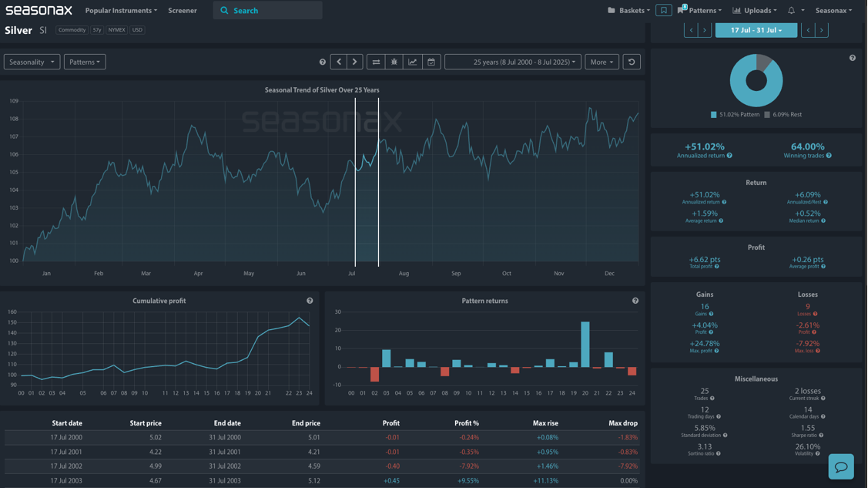Bookmark this instrument with the bookmark icon
The image size is (868, 488).
pos(664,10)
